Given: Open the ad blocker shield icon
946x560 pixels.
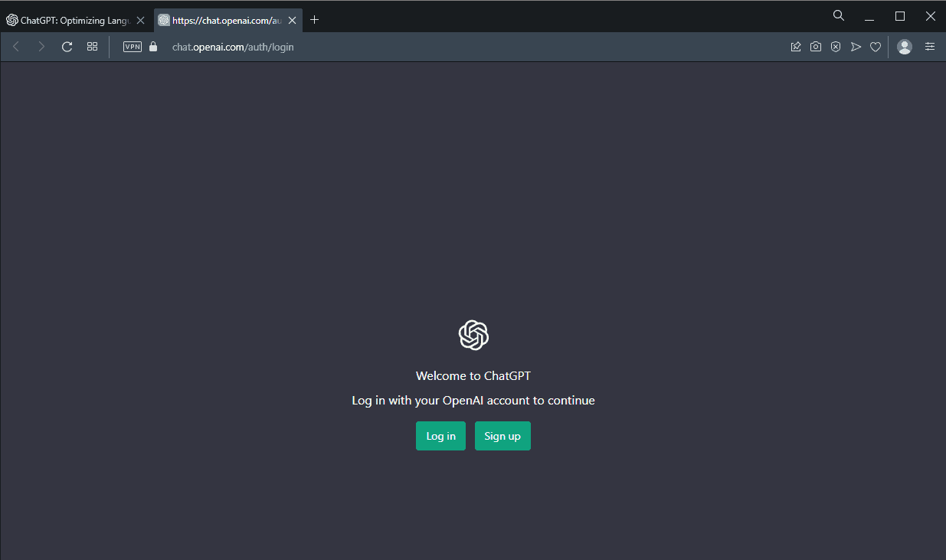Looking at the screenshot, I should (836, 47).
